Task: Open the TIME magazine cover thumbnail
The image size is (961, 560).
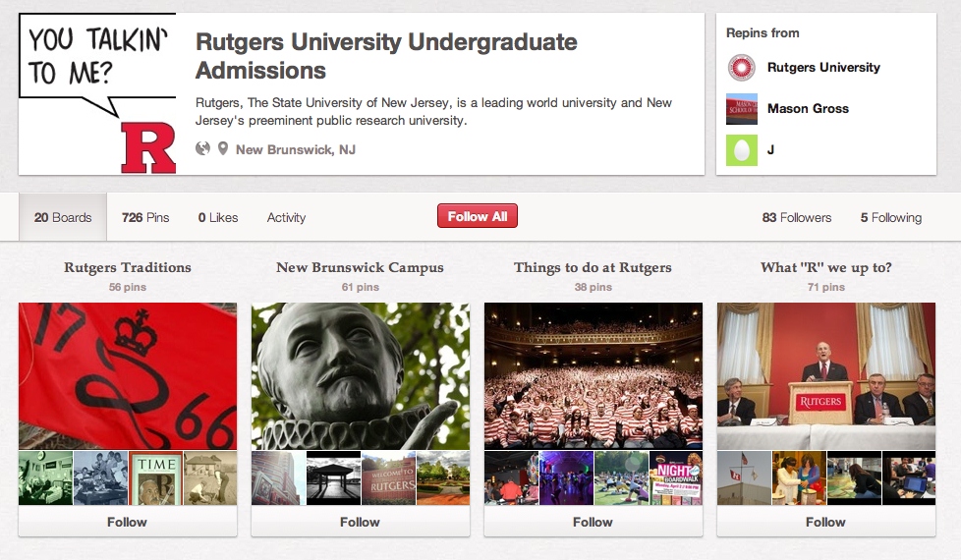Action: [x=155, y=477]
